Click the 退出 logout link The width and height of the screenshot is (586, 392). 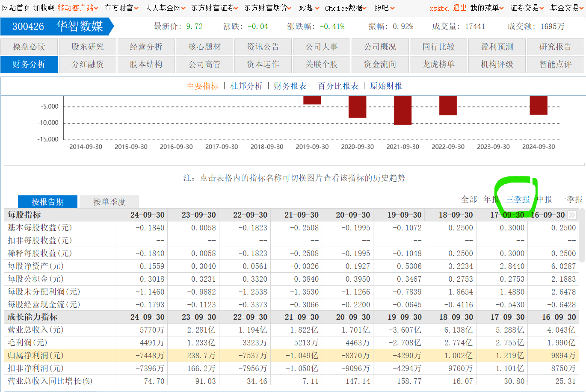[x=460, y=8]
